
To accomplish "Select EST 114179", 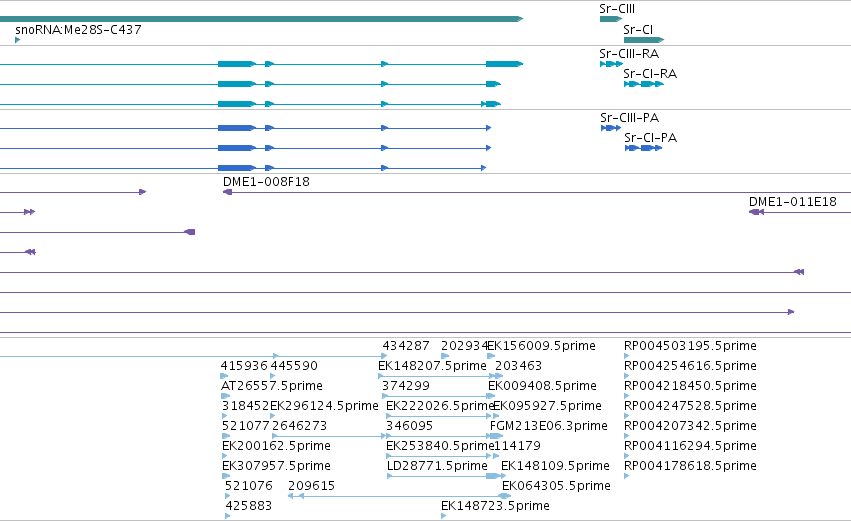I will pyautogui.click(x=518, y=446).
